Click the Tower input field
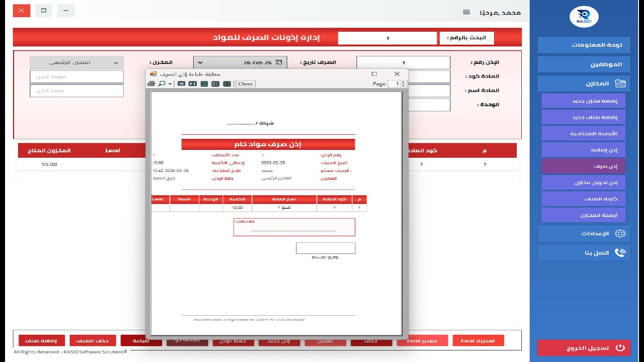 click(76, 77)
